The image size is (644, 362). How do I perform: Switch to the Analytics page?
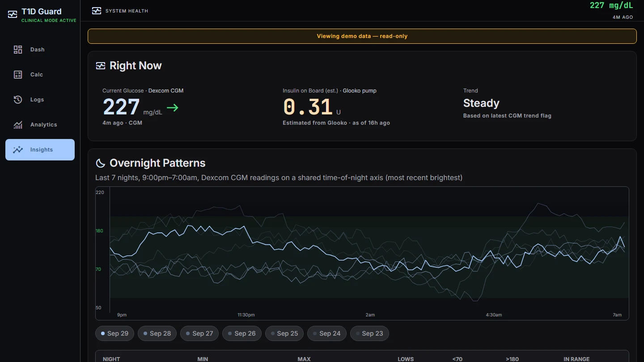coord(40,125)
